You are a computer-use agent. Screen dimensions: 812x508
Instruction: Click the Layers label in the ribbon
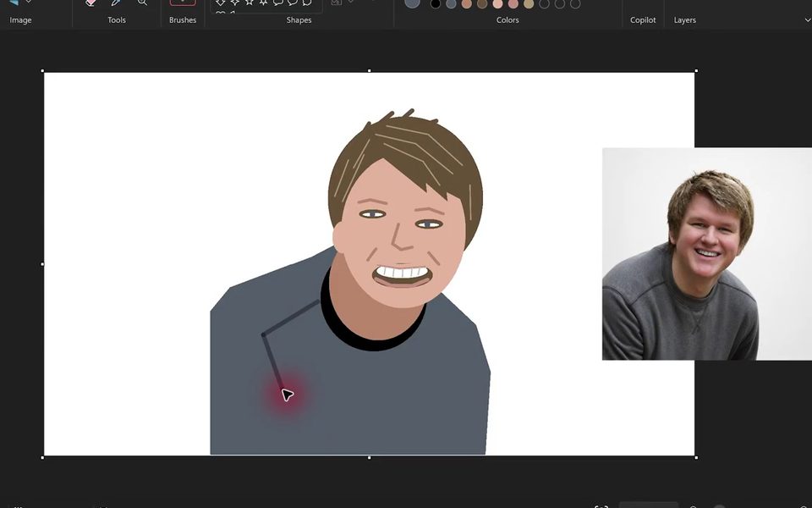coord(684,20)
